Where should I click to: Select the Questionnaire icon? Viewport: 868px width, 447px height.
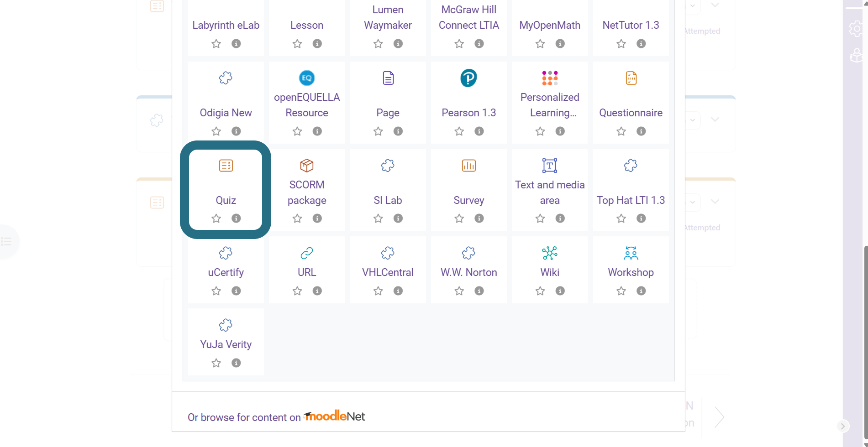[x=631, y=78]
